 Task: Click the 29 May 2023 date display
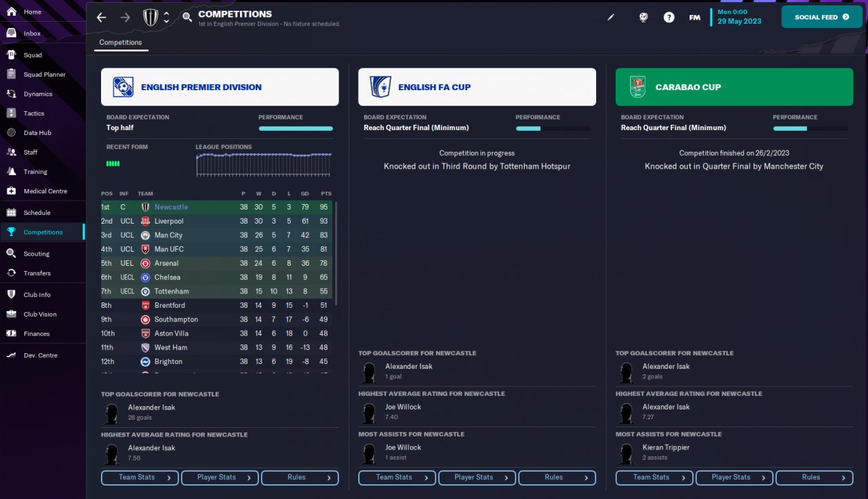(x=739, y=21)
